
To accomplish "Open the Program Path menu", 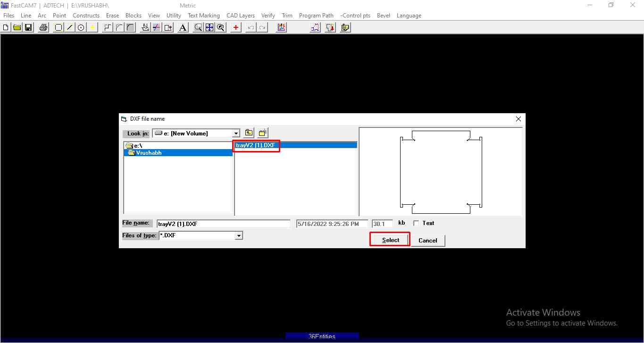I will (316, 16).
